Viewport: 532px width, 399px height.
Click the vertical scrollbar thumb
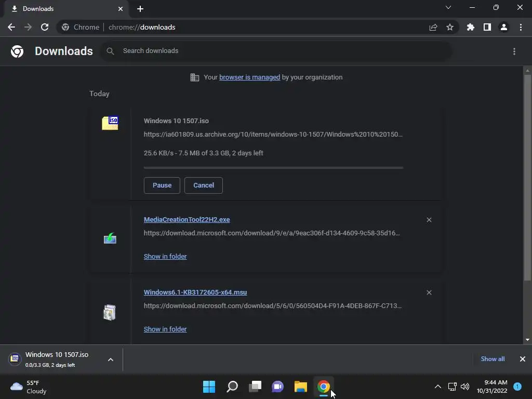click(527, 177)
